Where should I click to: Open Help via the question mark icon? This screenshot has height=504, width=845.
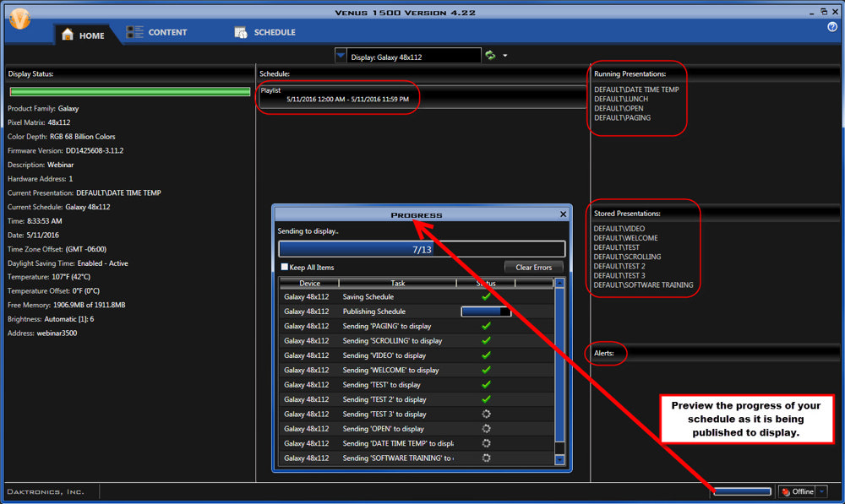point(832,27)
